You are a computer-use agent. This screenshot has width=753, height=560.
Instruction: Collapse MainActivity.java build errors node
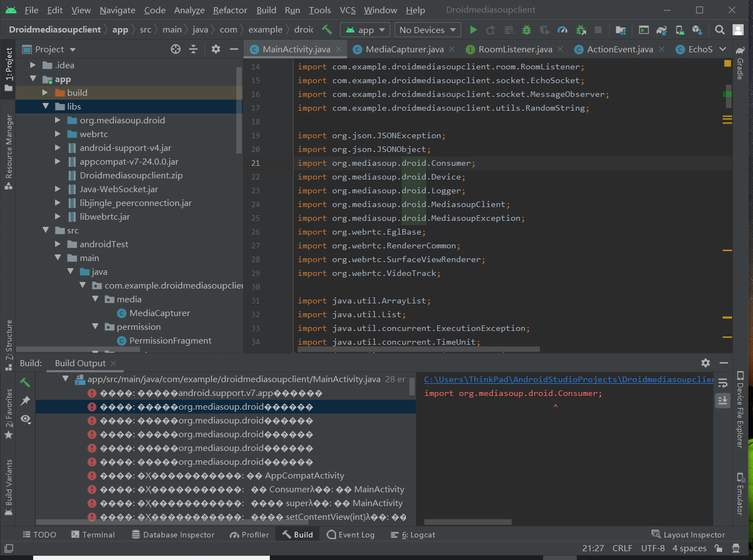(x=66, y=379)
